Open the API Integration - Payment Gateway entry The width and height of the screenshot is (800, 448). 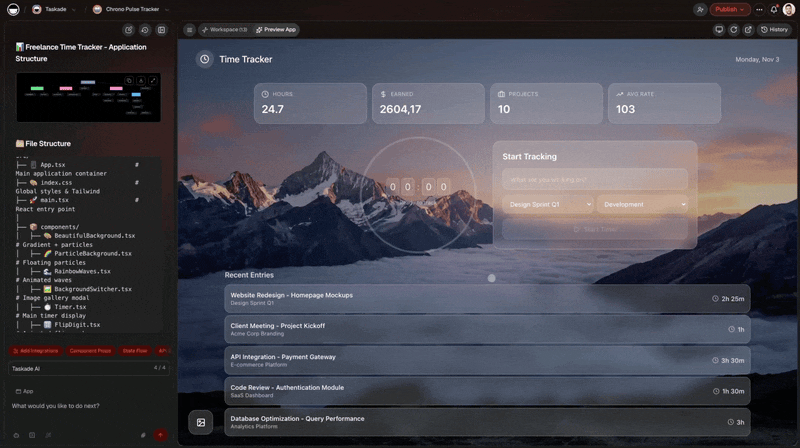pyautogui.click(x=487, y=360)
